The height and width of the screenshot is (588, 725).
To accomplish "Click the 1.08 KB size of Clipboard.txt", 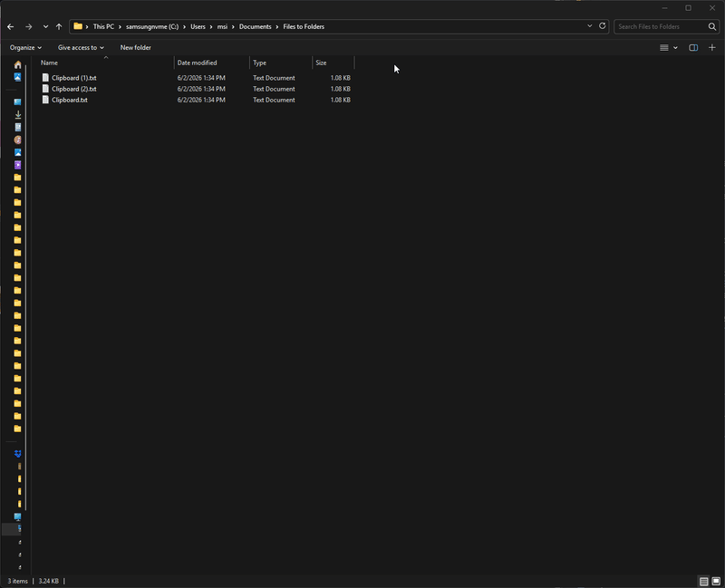I will pos(341,101).
